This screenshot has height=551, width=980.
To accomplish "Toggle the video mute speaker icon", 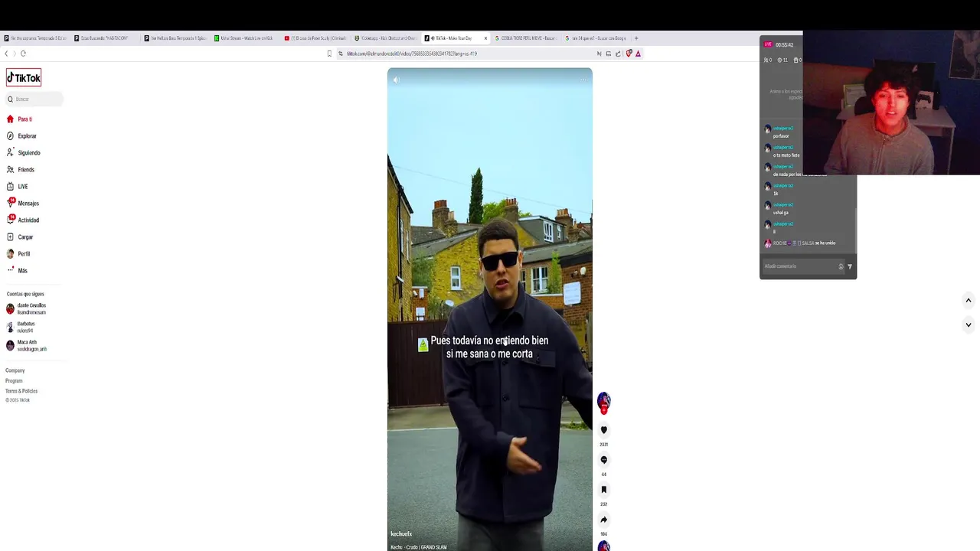I will click(x=397, y=80).
